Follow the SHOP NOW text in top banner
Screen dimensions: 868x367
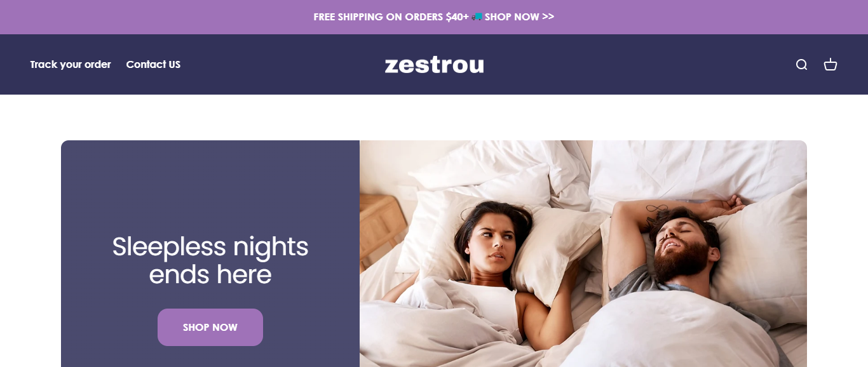(x=512, y=17)
